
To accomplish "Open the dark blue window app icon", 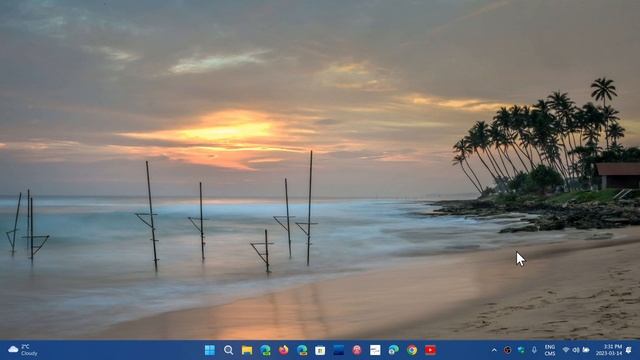I will (338, 350).
